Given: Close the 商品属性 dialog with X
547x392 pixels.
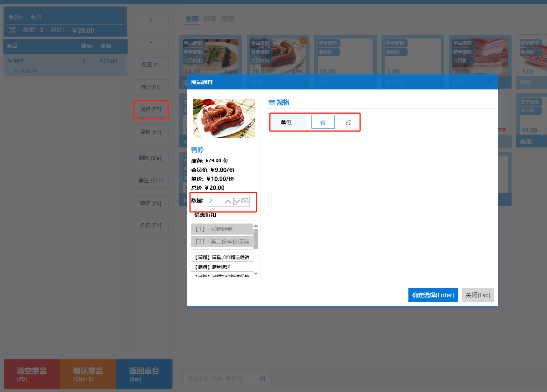Looking at the screenshot, I should pos(489,80).
